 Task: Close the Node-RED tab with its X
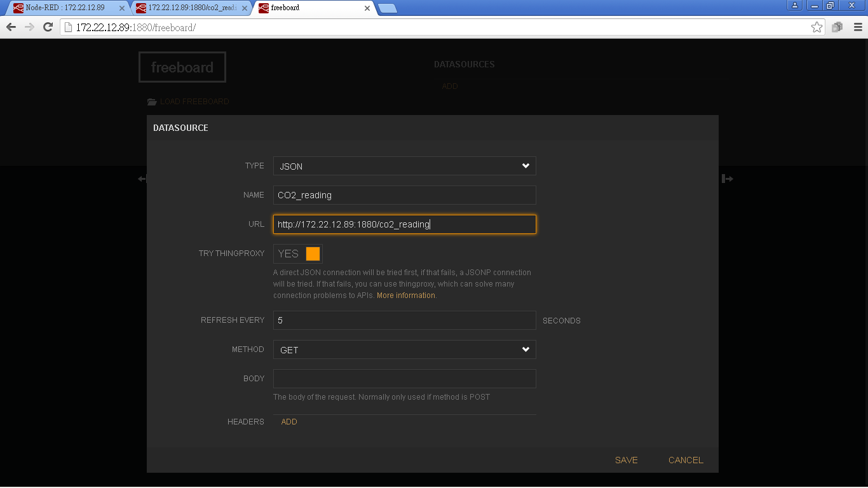(x=122, y=8)
